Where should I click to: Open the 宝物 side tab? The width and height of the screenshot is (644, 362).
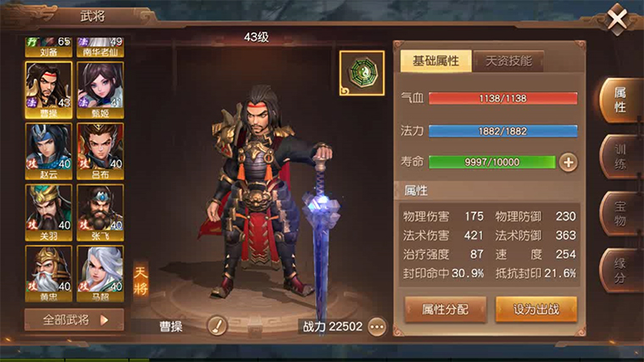tap(619, 214)
